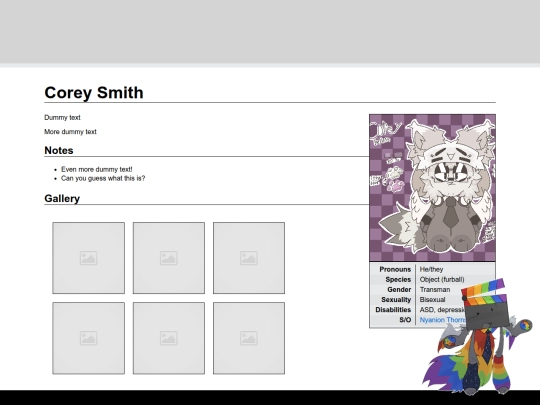Image resolution: width=540 pixels, height=405 pixels.
Task: Click the Gender label in the infobox
Action: tap(399, 290)
